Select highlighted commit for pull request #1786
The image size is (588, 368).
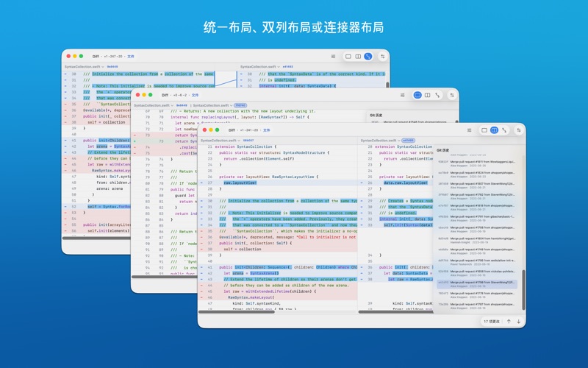tap(477, 284)
